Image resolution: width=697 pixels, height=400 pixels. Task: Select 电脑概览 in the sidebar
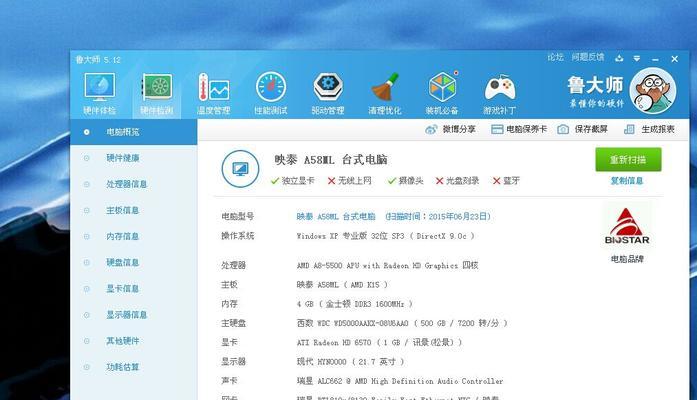[x=133, y=132]
